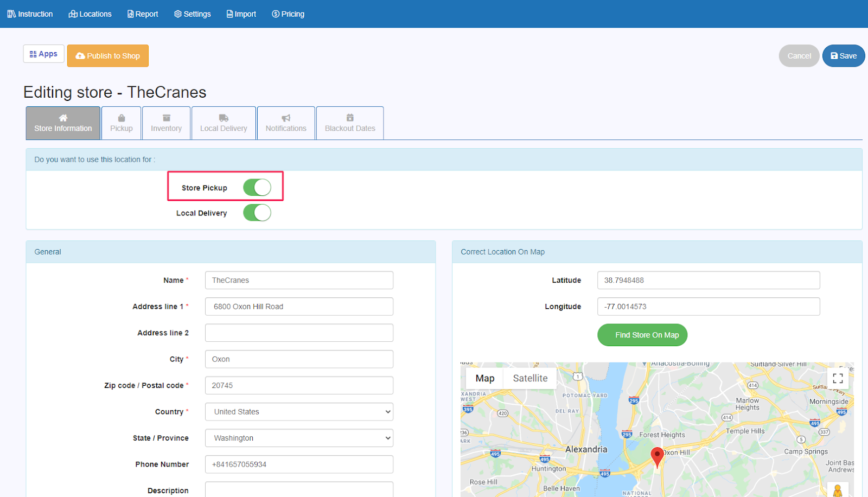The width and height of the screenshot is (868, 497).
Task: Expand the Country dropdown
Action: [299, 412]
